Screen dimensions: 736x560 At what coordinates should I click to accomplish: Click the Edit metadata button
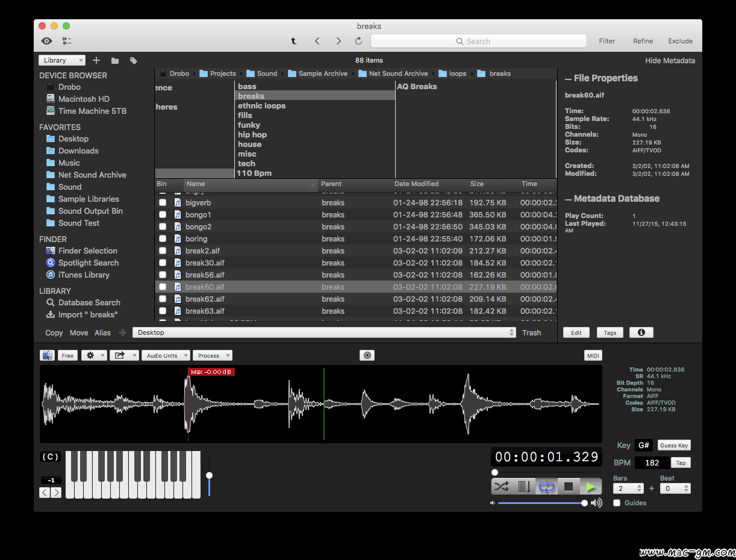coord(576,332)
